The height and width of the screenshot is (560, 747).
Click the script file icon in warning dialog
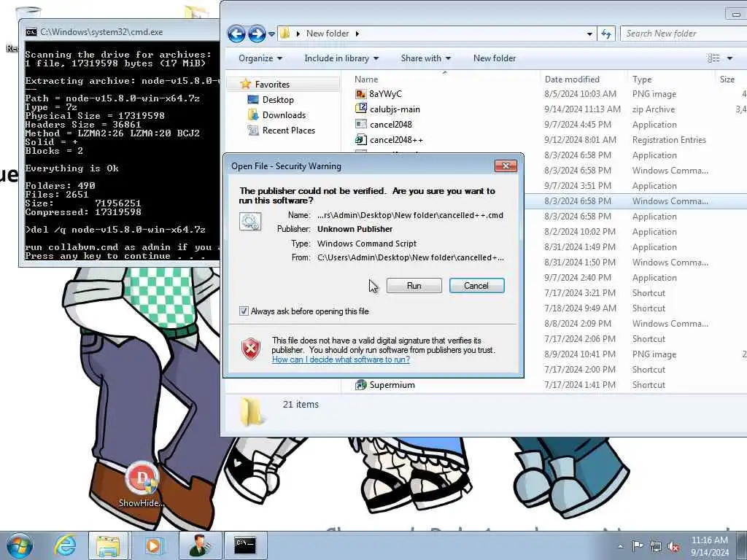pyautogui.click(x=251, y=222)
